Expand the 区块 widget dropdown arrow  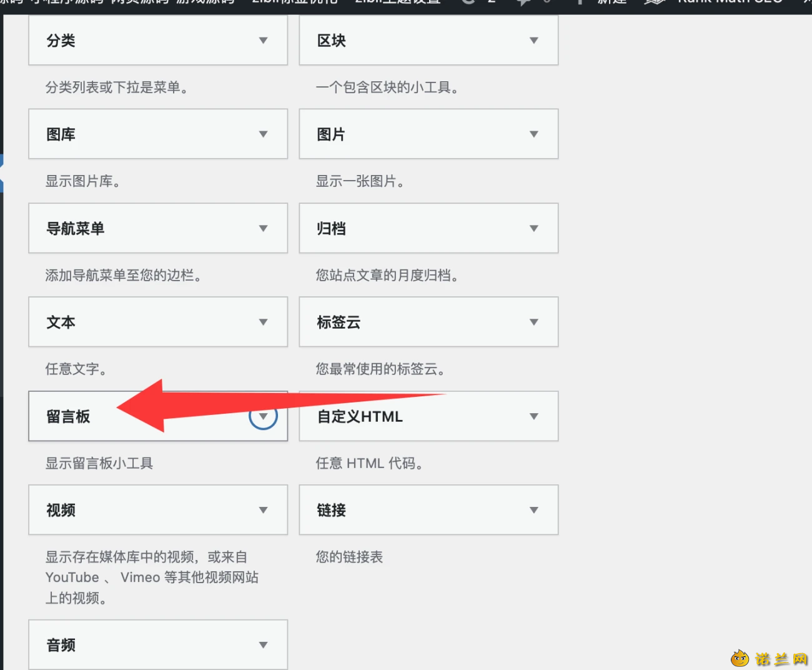coord(534,41)
